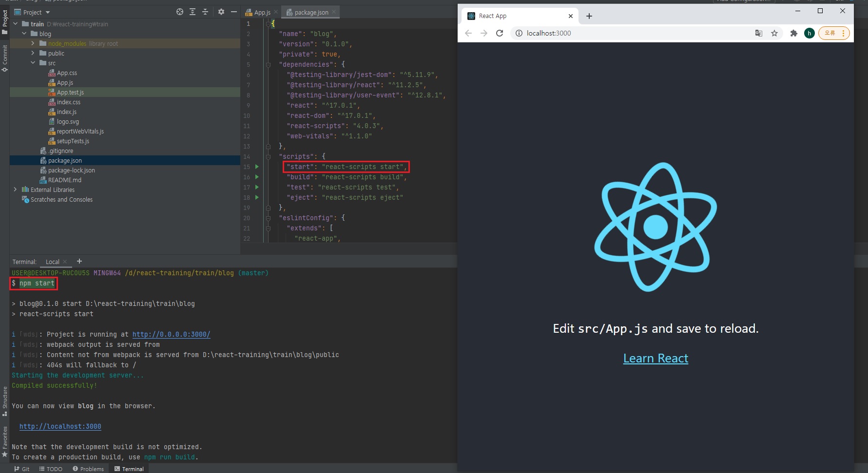Open a new browser tab
868x473 pixels.
[589, 16]
